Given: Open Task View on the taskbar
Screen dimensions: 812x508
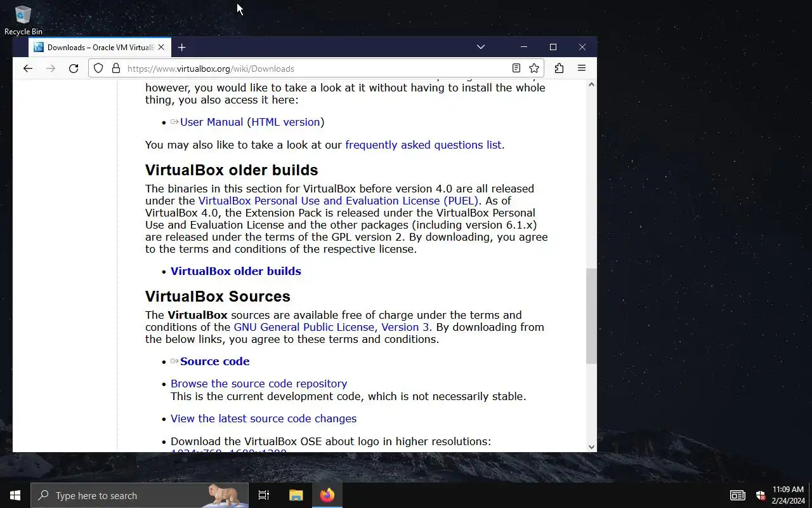Looking at the screenshot, I should (x=264, y=495).
